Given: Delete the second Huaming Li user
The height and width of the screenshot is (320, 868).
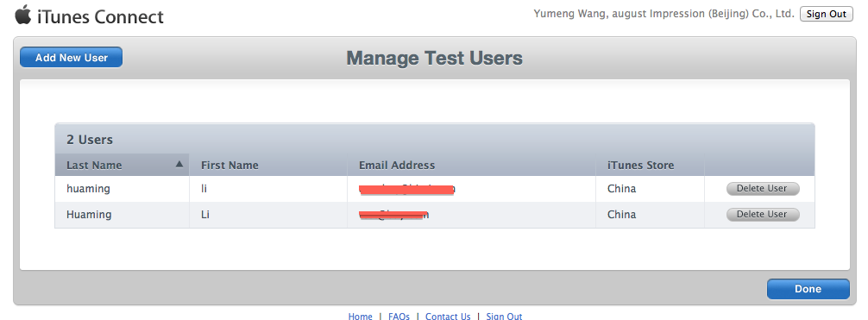Looking at the screenshot, I should coord(762,215).
